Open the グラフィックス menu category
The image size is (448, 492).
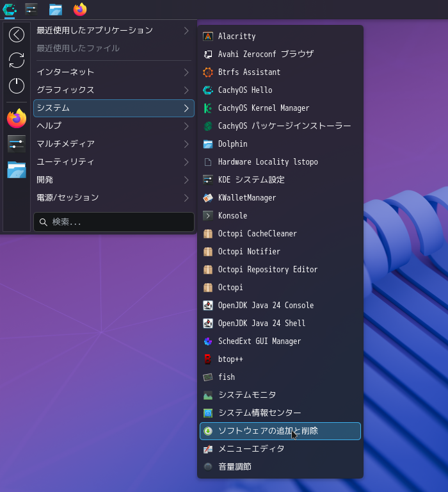(x=114, y=90)
